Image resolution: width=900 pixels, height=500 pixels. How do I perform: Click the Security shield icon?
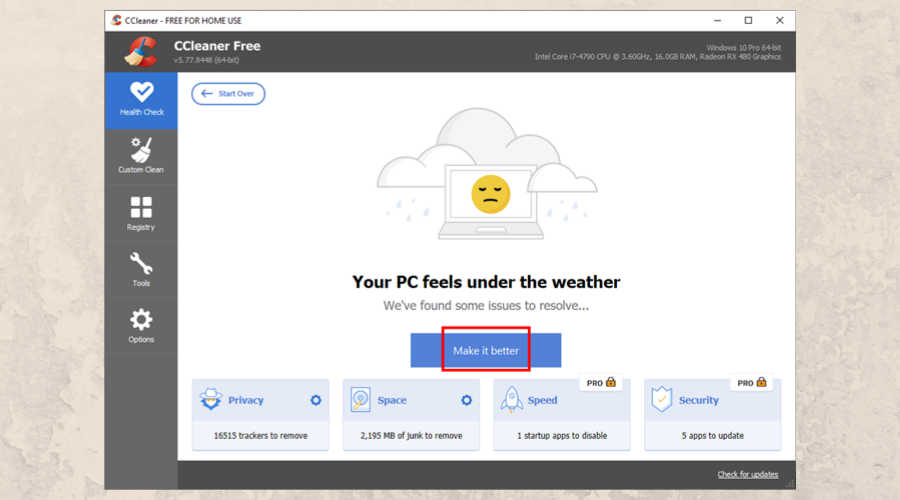pos(662,399)
